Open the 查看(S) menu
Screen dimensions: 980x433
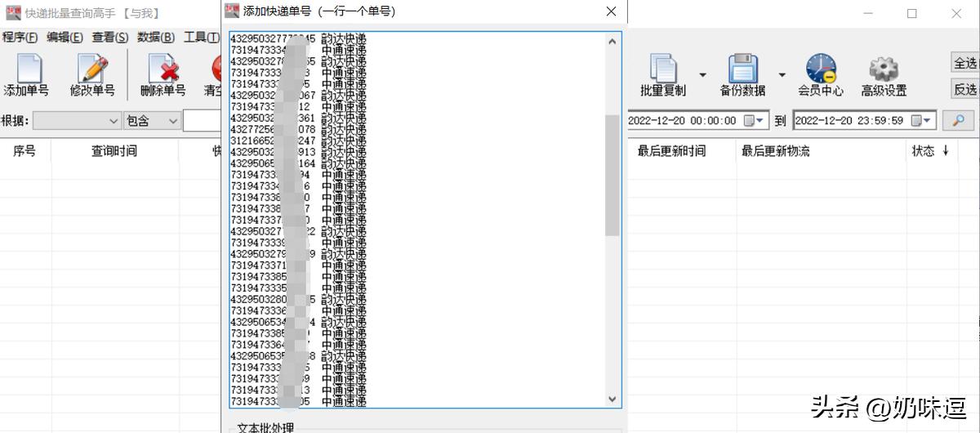click(x=110, y=37)
